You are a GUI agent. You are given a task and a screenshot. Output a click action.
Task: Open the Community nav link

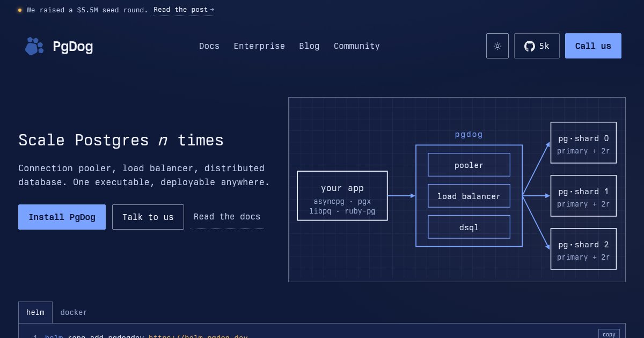pos(357,46)
